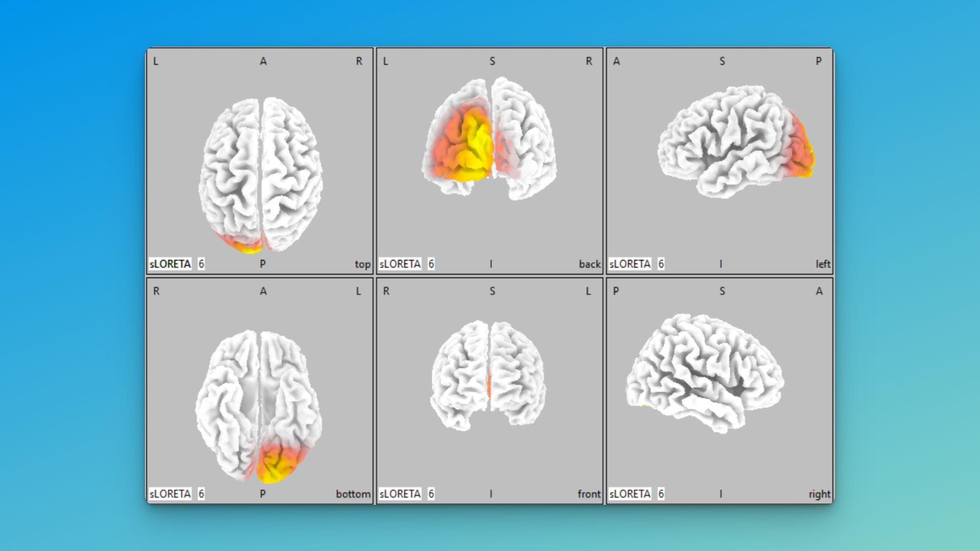Image resolution: width=980 pixels, height=551 pixels.
Task: Click the sLORETA label in back view panel
Action: [x=400, y=264]
